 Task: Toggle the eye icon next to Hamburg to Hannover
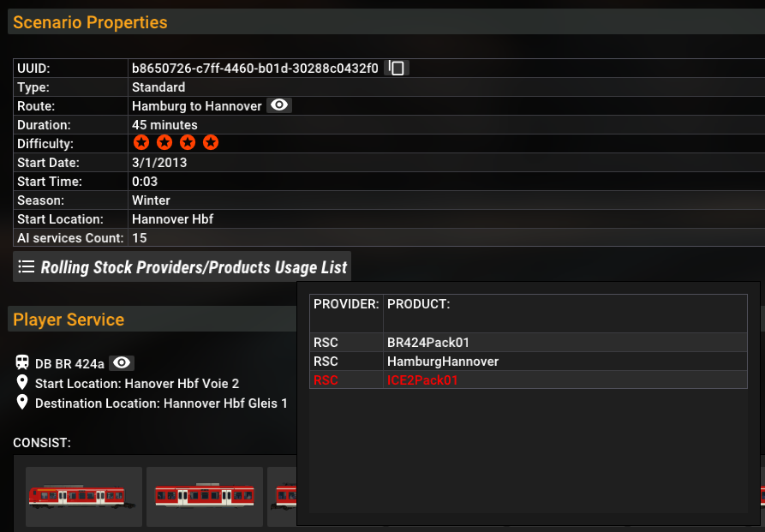[x=279, y=105]
